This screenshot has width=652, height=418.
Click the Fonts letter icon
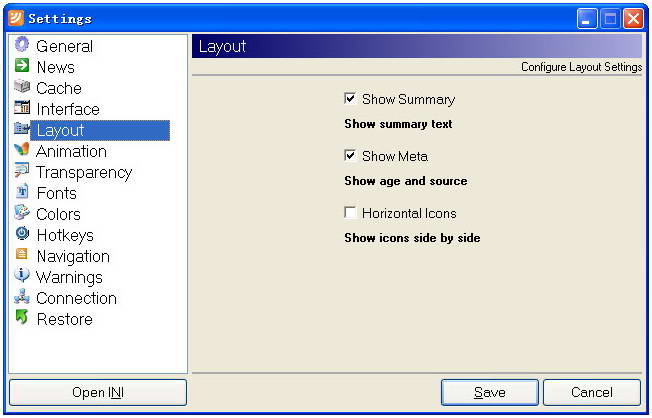click(x=22, y=191)
